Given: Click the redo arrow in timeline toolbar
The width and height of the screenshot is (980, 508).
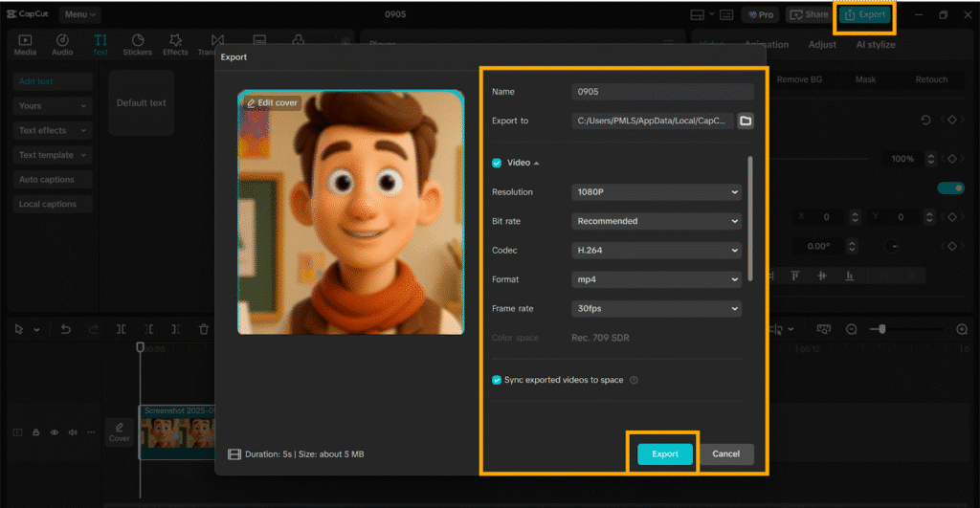Looking at the screenshot, I should pos(93,329).
